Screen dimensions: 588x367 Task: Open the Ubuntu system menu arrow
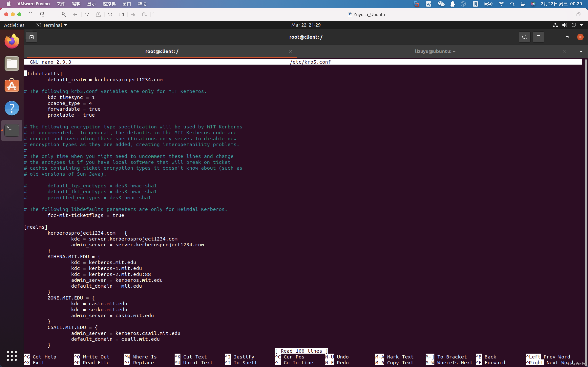point(581,25)
